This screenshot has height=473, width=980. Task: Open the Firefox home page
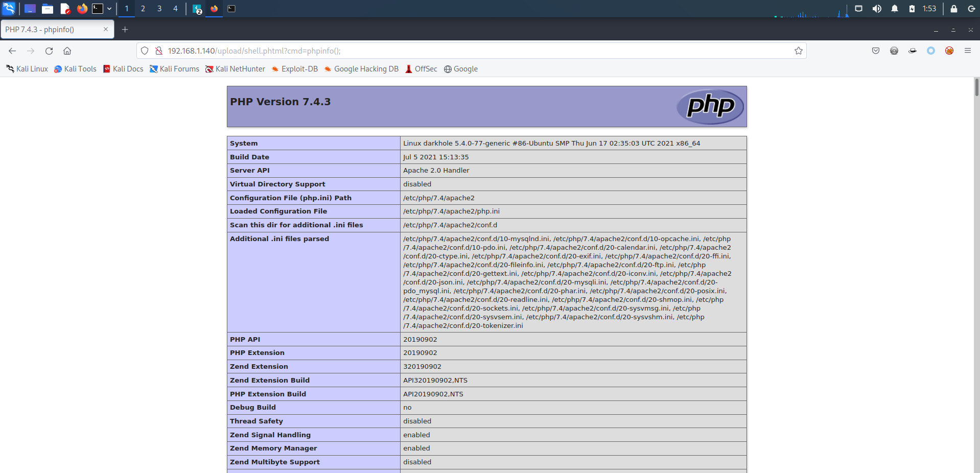pyautogui.click(x=67, y=51)
